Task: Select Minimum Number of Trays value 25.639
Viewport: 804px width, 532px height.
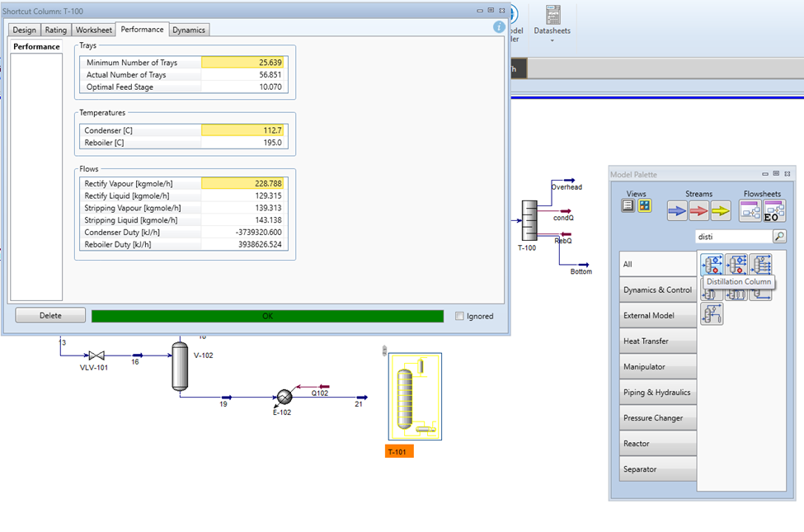Action: coord(242,63)
